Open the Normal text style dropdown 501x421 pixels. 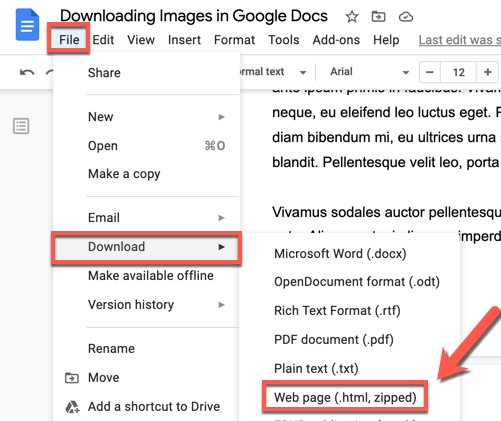pyautogui.click(x=273, y=72)
